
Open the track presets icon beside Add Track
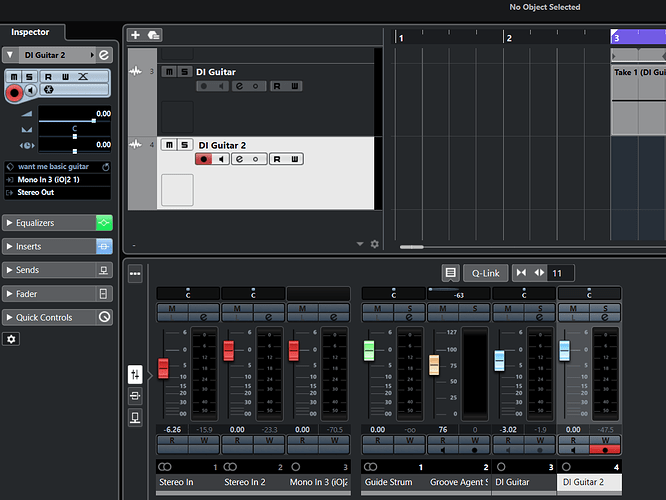[x=153, y=35]
